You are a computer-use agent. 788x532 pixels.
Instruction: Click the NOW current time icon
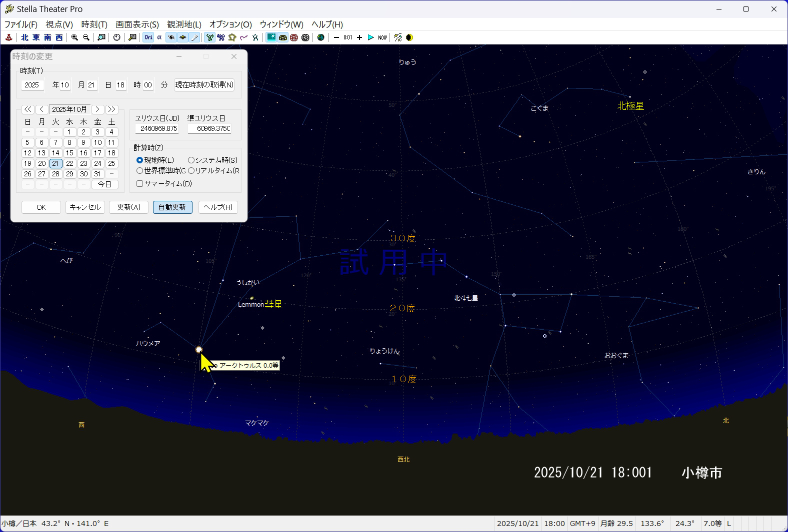(x=382, y=37)
